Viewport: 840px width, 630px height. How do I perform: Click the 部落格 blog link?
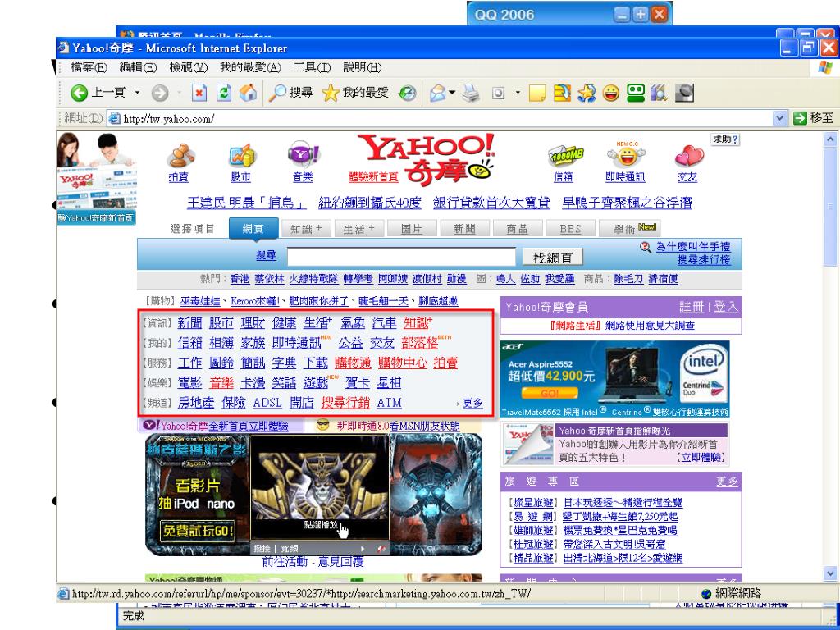pyautogui.click(x=420, y=343)
